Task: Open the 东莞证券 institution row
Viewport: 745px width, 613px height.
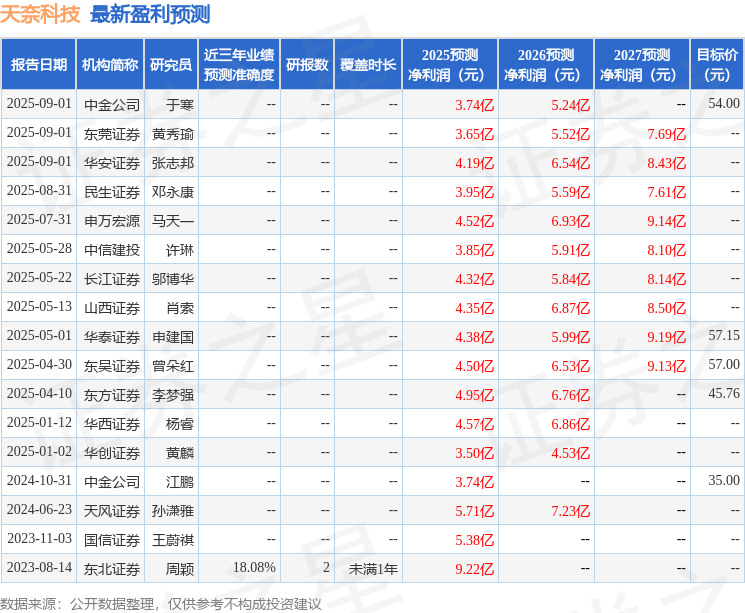Action: [111, 133]
